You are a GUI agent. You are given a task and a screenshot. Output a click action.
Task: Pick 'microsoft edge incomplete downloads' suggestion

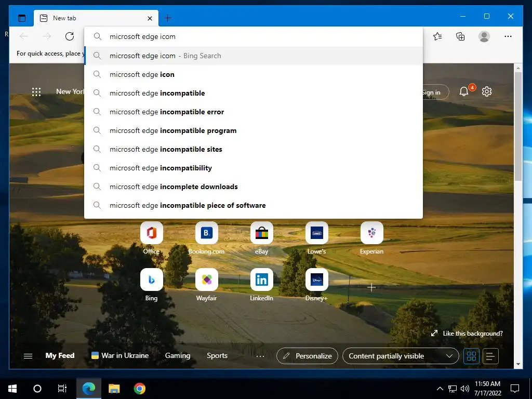[254, 187]
